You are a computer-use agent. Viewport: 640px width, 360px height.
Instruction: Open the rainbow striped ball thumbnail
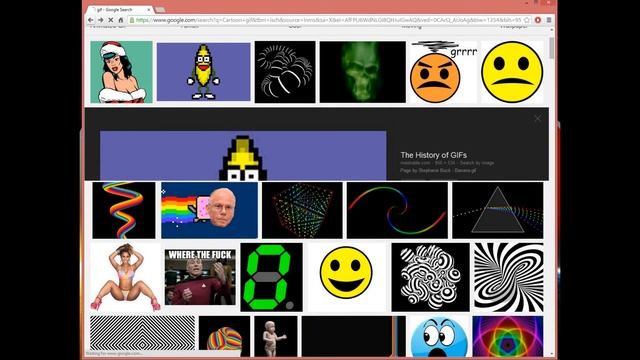(x=224, y=336)
